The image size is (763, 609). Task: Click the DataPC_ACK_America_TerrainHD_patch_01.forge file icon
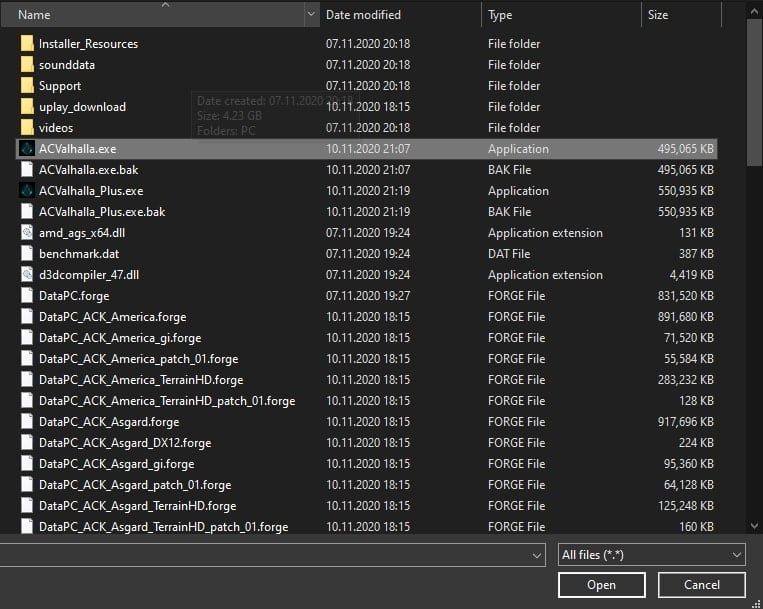point(27,400)
